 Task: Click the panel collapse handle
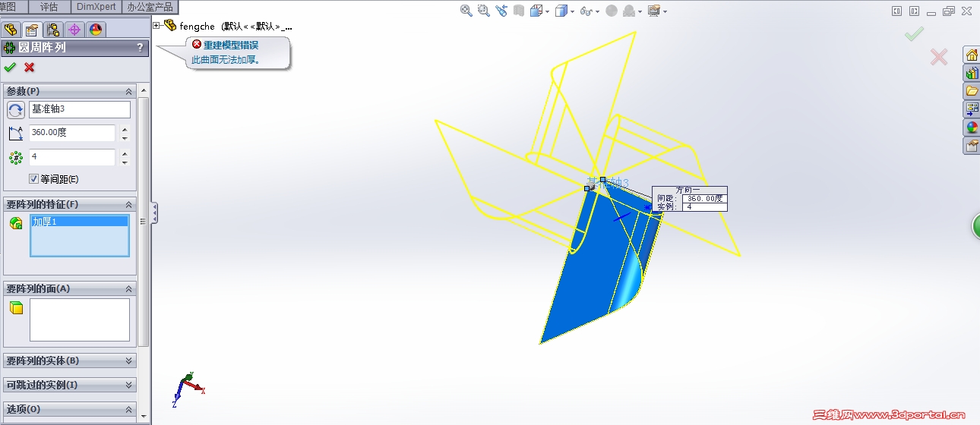[x=155, y=212]
